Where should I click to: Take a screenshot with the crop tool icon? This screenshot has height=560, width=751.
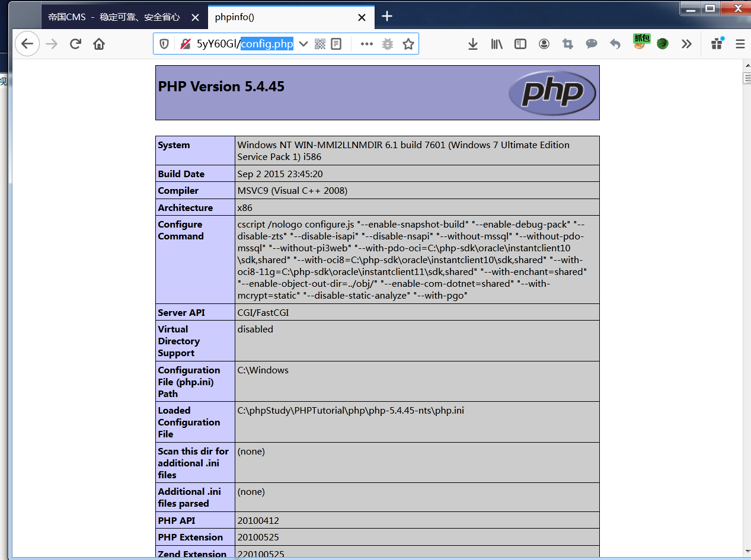coord(567,43)
